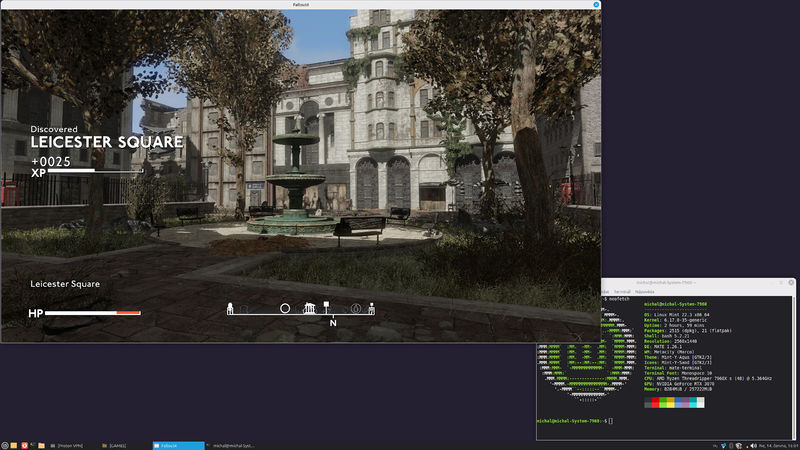
Task: Click the cyan color block in neofetch
Action: point(693,403)
